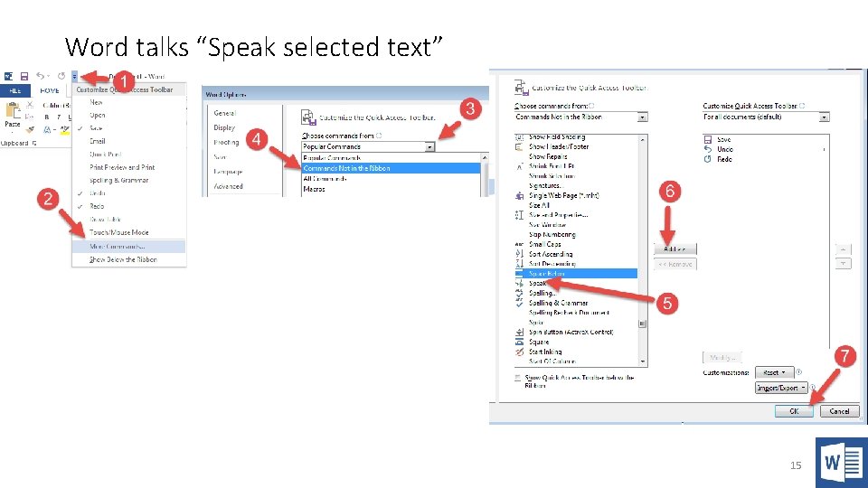Image resolution: width=868 pixels, height=488 pixels.
Task: Expand the 'Popular Commands' combo box
Action: coord(429,146)
